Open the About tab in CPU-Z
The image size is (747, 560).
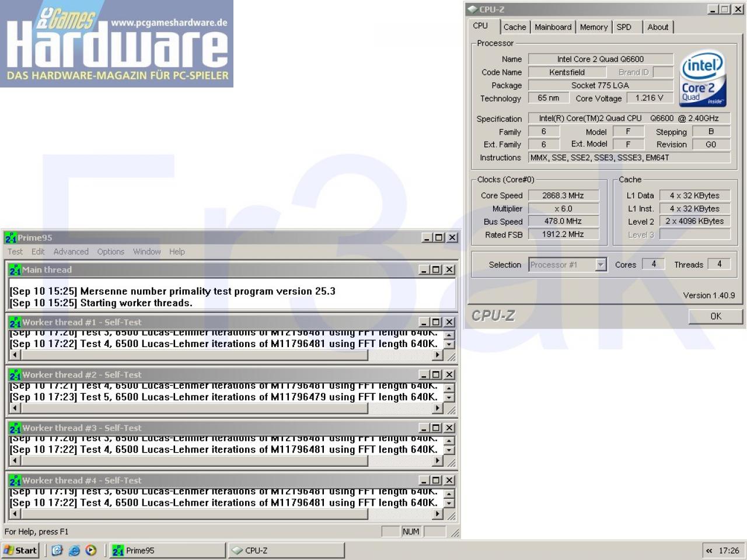[658, 27]
